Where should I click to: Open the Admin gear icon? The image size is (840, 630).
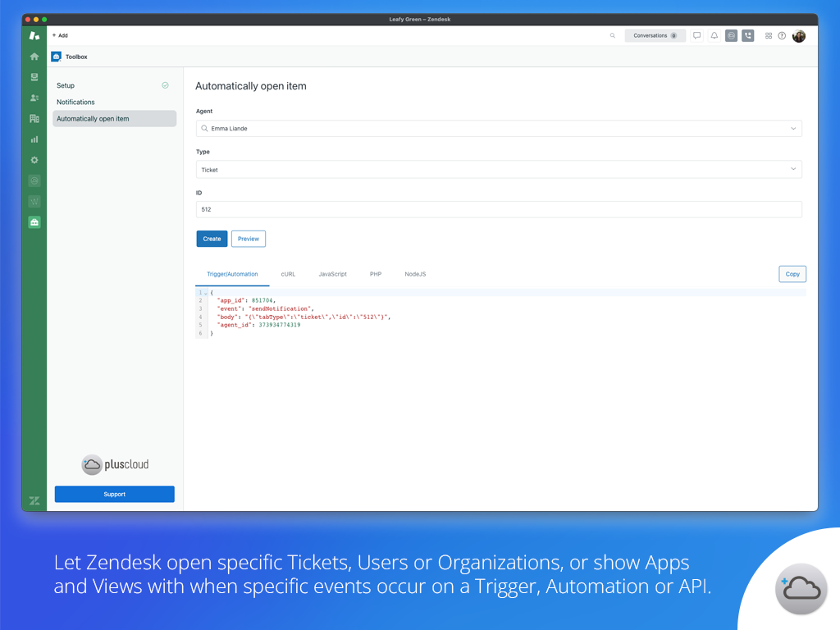coord(34,160)
